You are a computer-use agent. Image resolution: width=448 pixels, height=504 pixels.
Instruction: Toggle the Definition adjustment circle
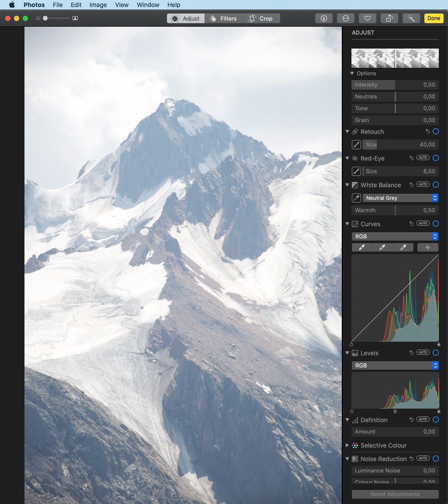pos(436,420)
